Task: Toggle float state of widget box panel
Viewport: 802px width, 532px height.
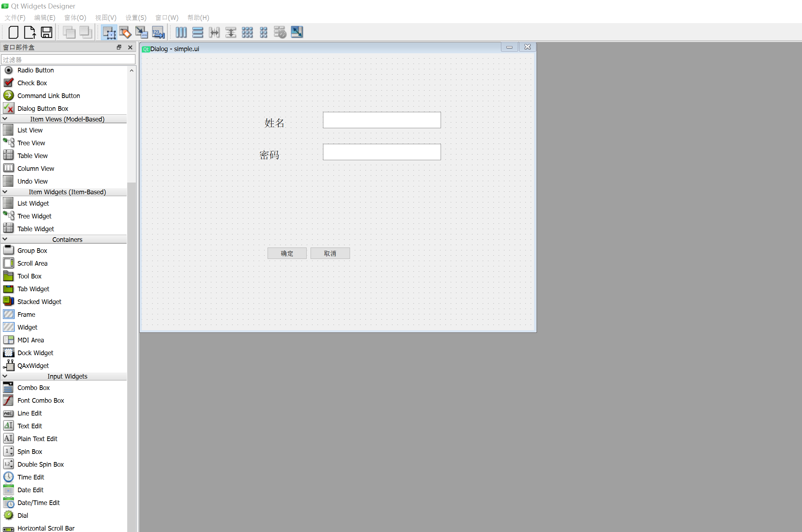Action: 119,47
